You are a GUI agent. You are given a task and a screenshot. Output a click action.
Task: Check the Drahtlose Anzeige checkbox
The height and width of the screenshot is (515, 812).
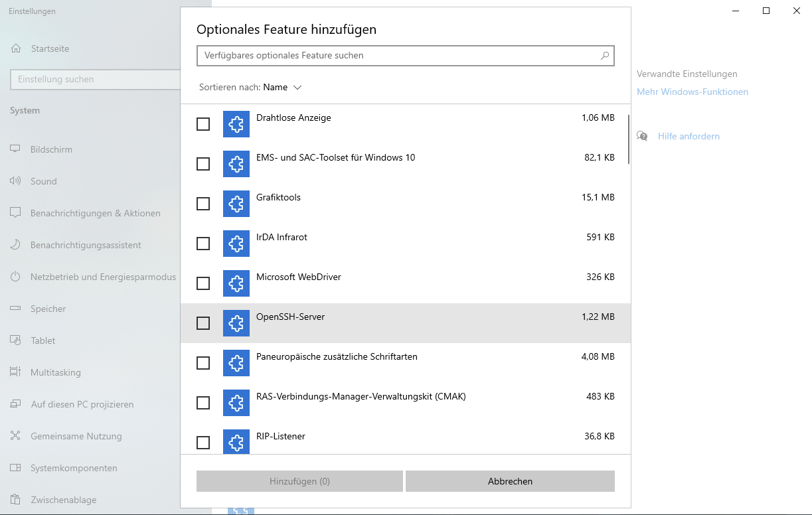click(203, 124)
